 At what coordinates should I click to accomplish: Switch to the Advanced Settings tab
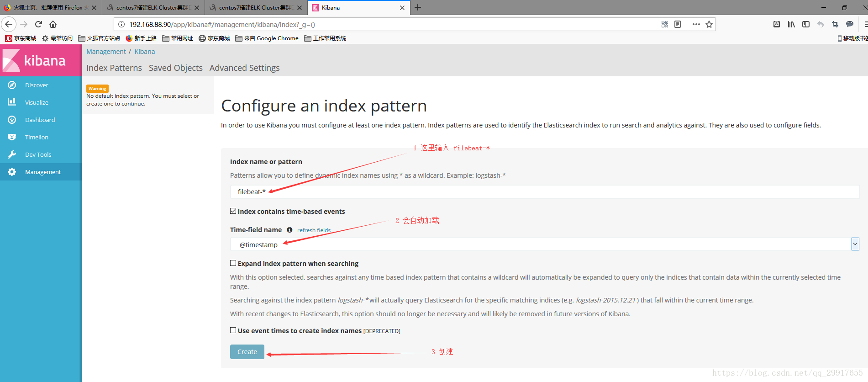[245, 68]
